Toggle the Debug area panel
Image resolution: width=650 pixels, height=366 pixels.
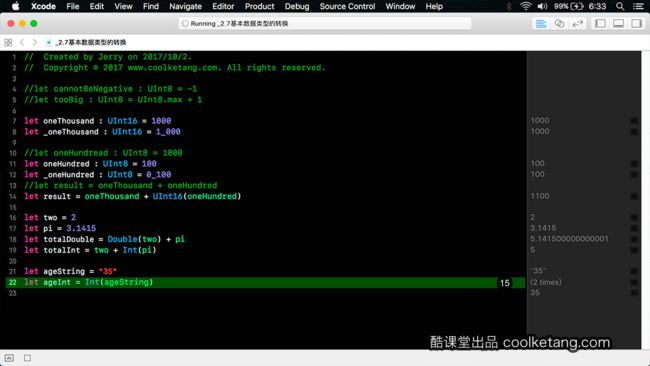point(618,24)
